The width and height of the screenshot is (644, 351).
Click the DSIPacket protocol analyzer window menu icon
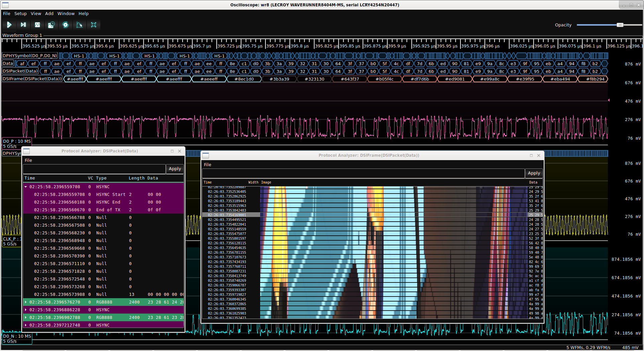(x=26, y=151)
